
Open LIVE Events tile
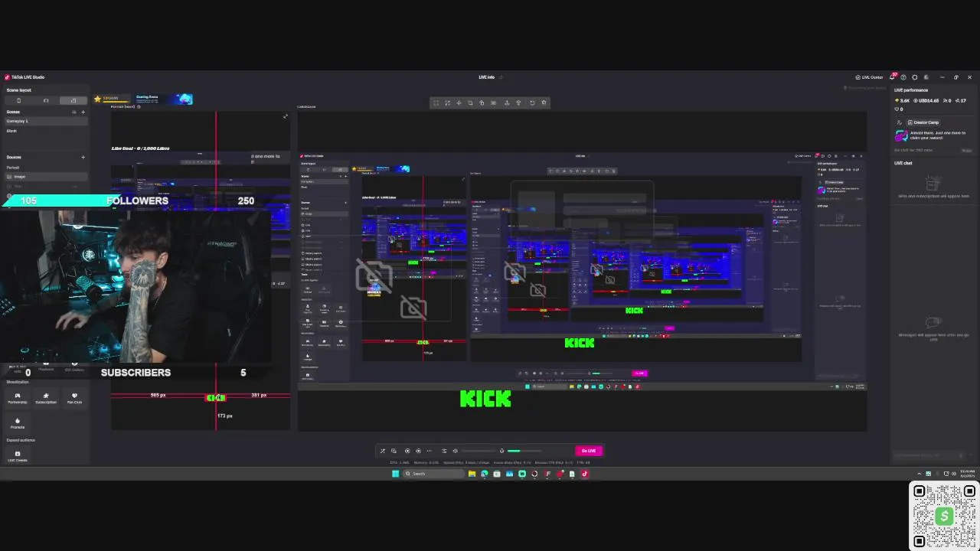pyautogui.click(x=18, y=456)
